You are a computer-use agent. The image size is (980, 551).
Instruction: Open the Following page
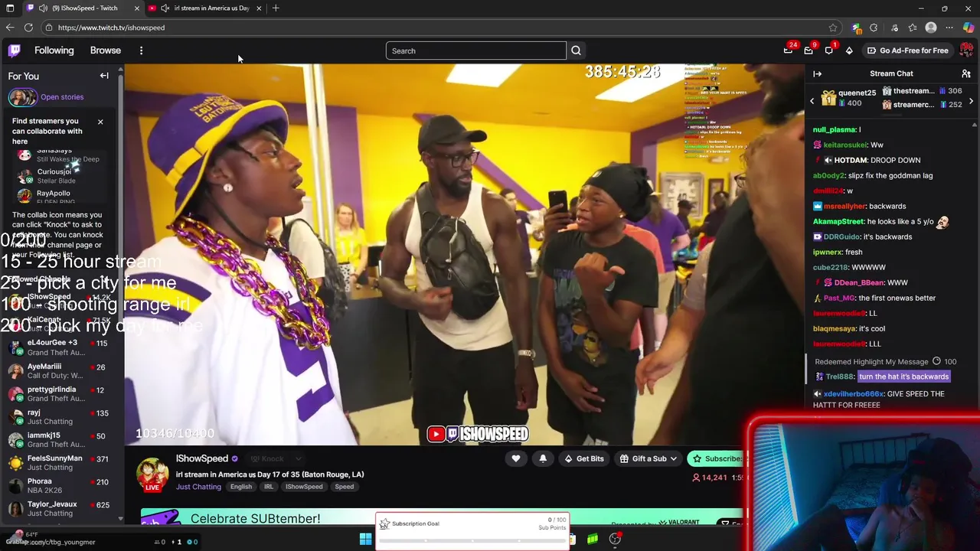pos(54,51)
